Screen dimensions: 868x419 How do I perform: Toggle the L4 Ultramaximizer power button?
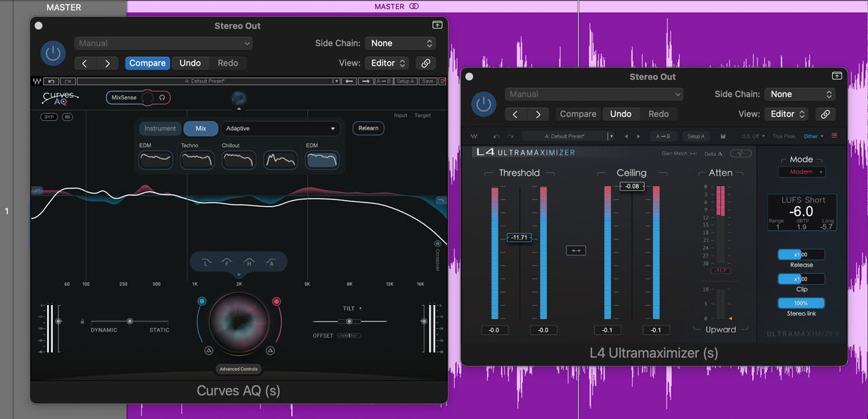(x=483, y=104)
